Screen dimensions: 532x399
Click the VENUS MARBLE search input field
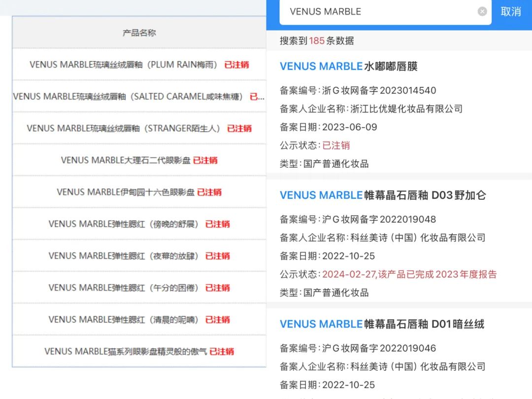point(374,12)
